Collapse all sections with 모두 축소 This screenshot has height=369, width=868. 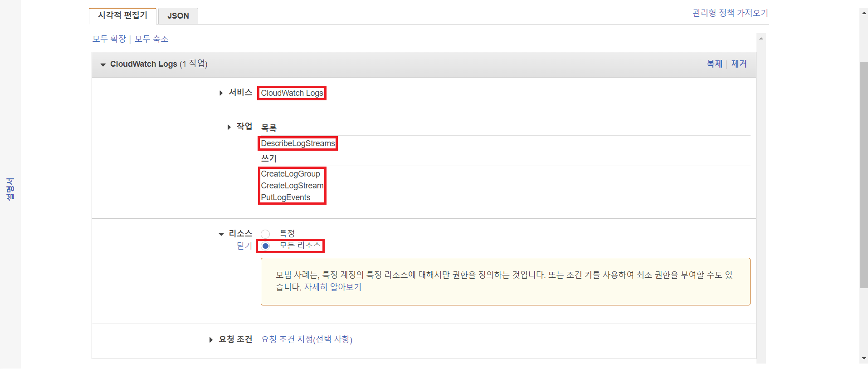tap(151, 39)
